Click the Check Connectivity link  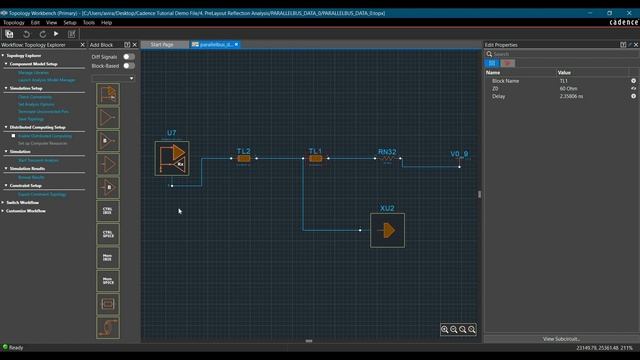(35, 97)
